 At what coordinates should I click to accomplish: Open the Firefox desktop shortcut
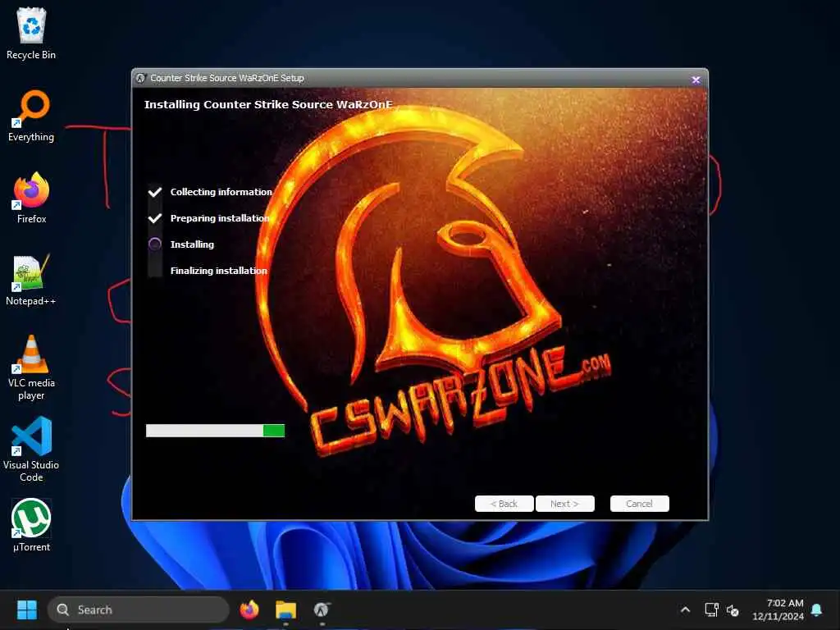coord(31,198)
